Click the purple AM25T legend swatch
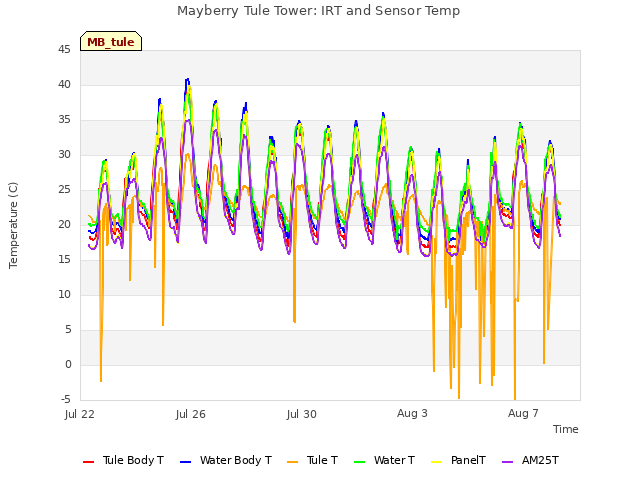 click(x=507, y=462)
